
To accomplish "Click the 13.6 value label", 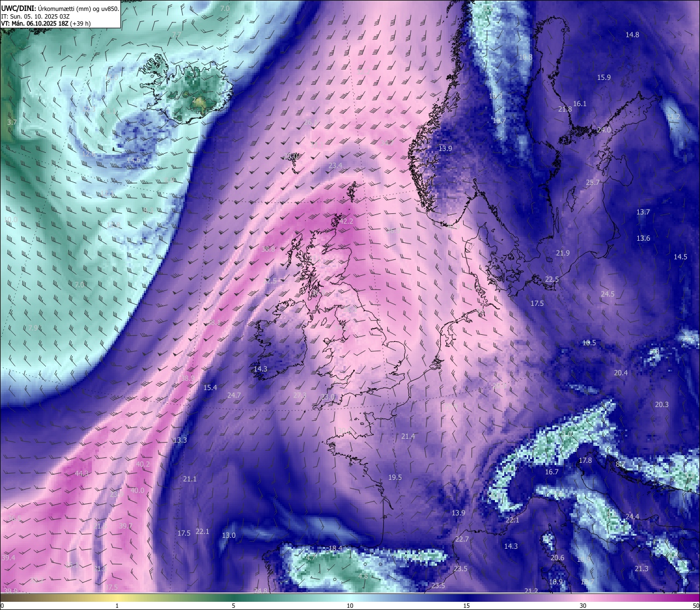I will 643,238.
